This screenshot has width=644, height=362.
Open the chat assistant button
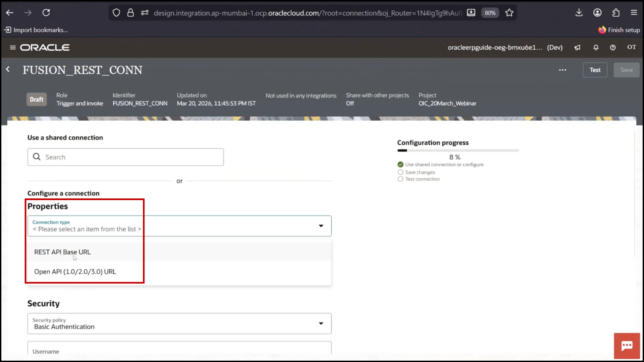click(x=627, y=346)
